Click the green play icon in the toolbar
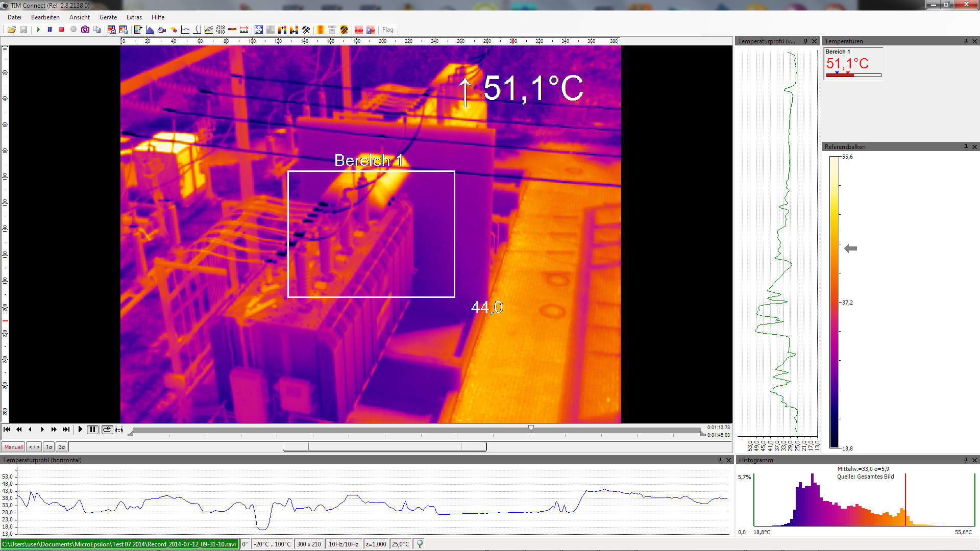The image size is (980, 551). [x=38, y=30]
